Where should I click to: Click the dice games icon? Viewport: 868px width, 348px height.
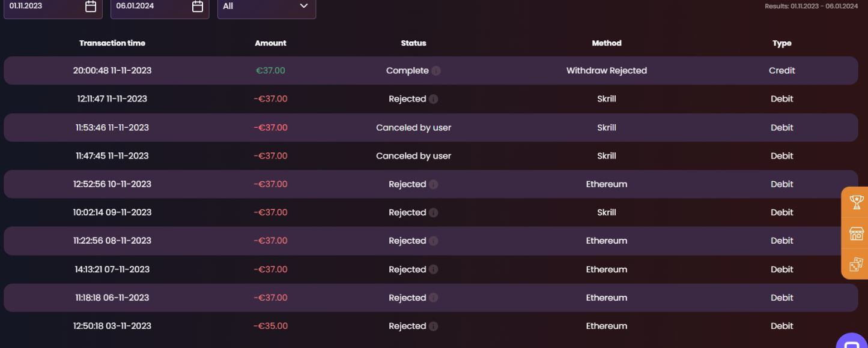(856, 264)
